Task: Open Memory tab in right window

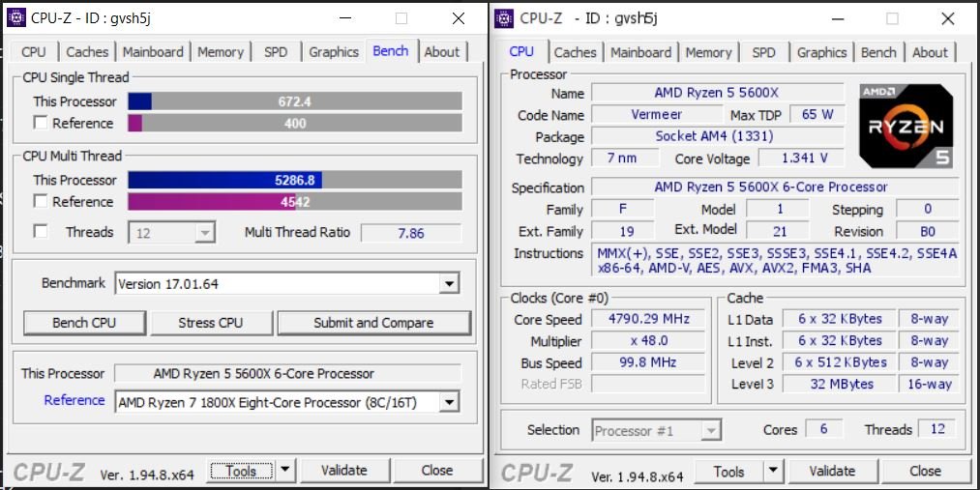Action: (x=708, y=52)
